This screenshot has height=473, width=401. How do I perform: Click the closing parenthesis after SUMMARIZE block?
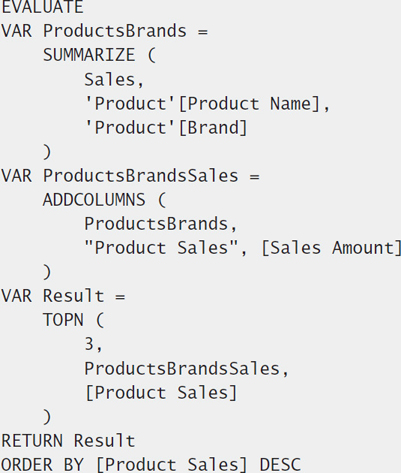click(47, 152)
